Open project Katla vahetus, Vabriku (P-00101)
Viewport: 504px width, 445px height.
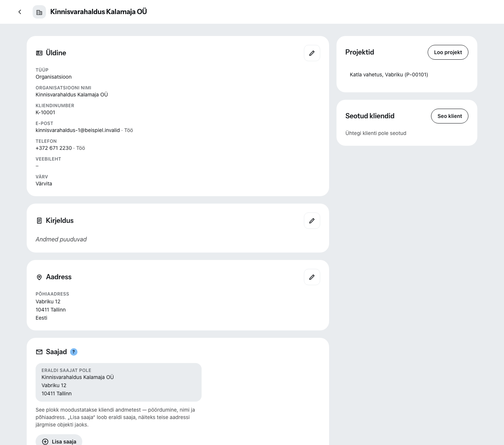pos(389,75)
